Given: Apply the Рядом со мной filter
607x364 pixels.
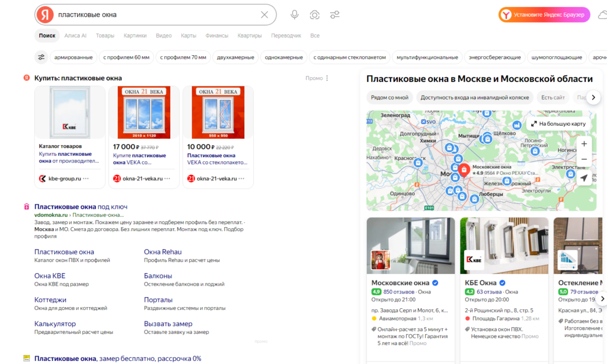Looking at the screenshot, I should (x=389, y=98).
